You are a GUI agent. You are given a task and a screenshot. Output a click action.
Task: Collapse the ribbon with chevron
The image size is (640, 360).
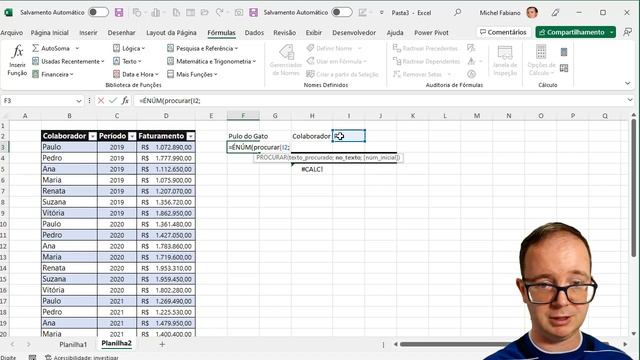(x=627, y=83)
